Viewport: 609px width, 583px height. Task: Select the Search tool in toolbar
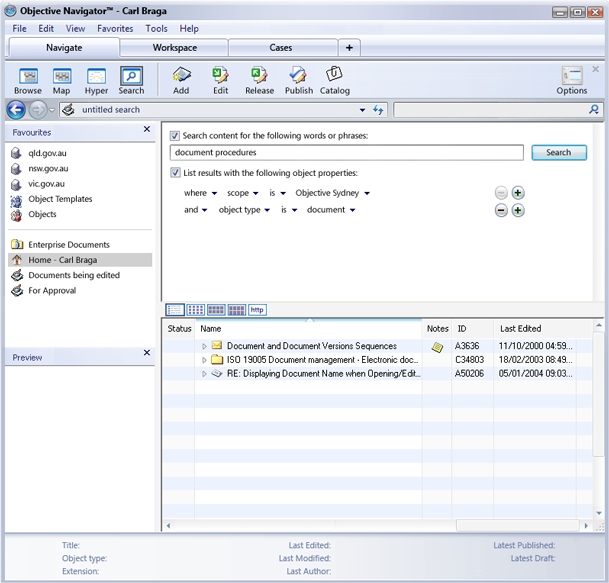(131, 81)
